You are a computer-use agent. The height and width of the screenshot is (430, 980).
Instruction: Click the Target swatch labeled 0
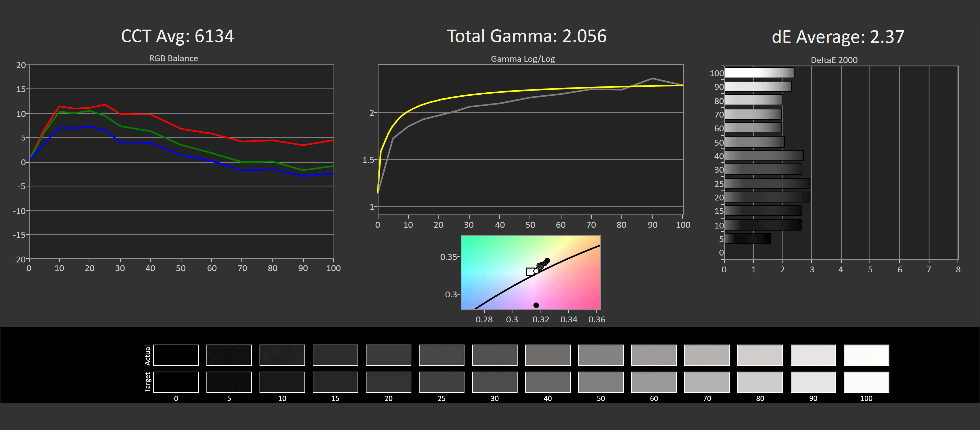(176, 382)
